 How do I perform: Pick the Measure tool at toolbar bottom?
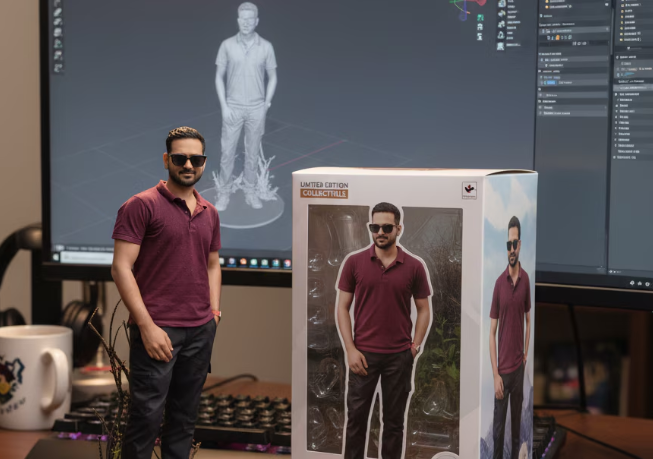(58, 68)
